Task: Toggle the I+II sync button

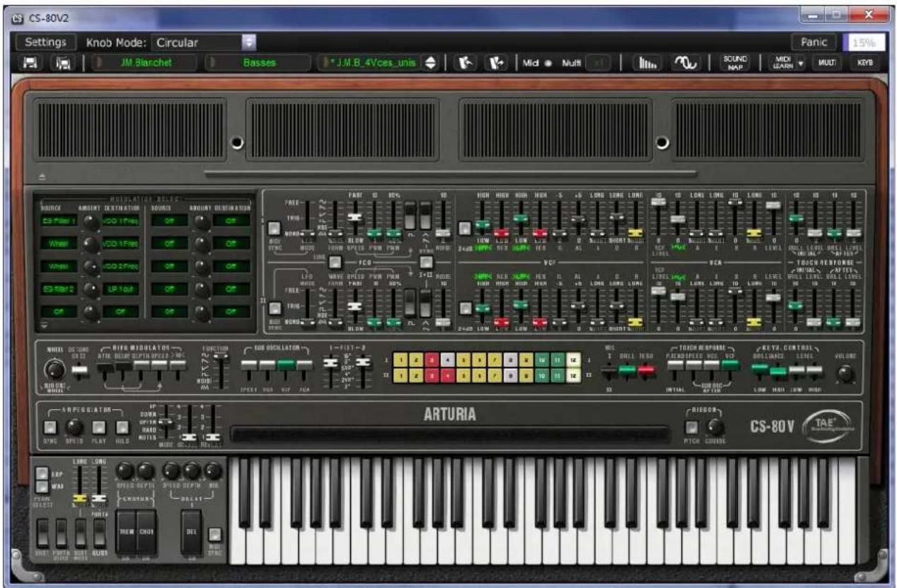Action: (x=427, y=263)
